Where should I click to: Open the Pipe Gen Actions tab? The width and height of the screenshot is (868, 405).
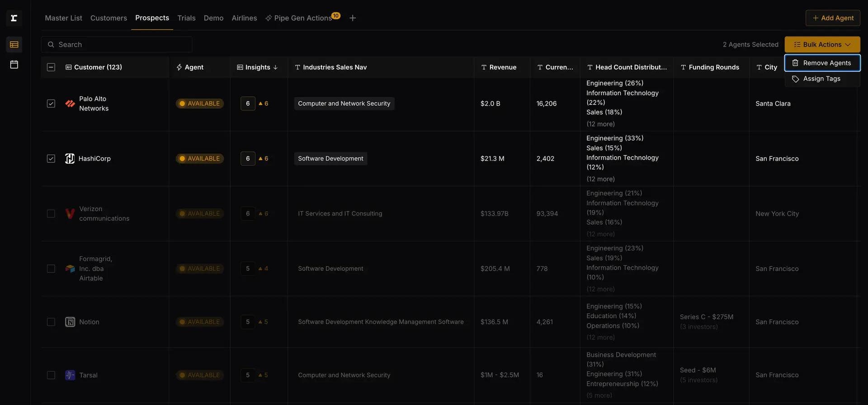302,18
